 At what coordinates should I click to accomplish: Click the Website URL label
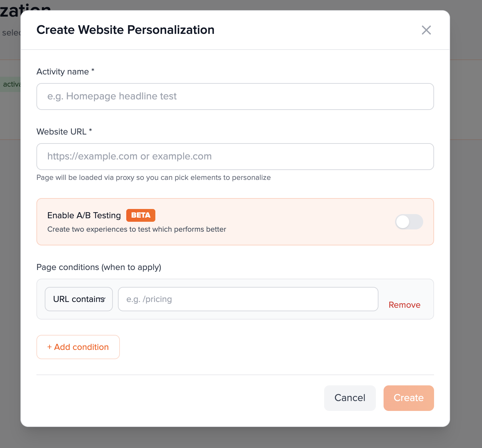tap(62, 132)
